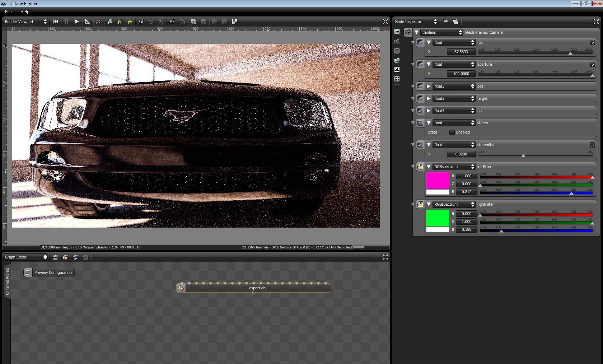
Task: Click the fov X value field
Action: pos(461,52)
